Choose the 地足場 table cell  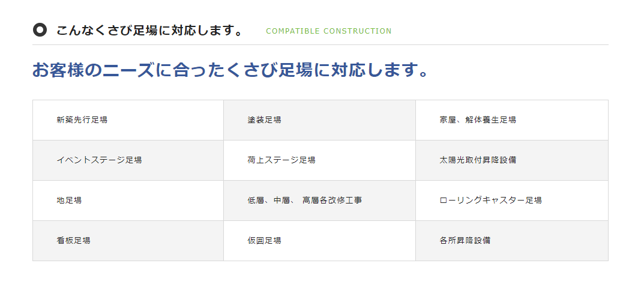tap(128, 201)
